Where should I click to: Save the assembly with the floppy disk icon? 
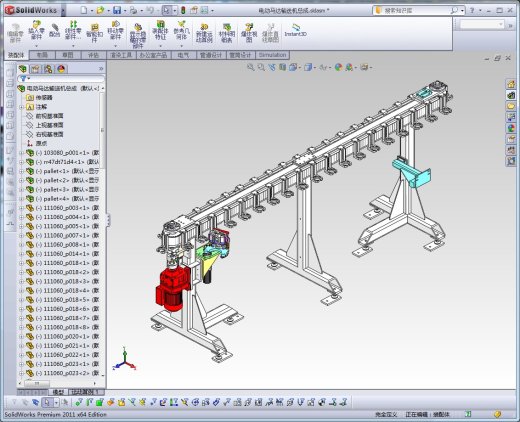click(117, 10)
